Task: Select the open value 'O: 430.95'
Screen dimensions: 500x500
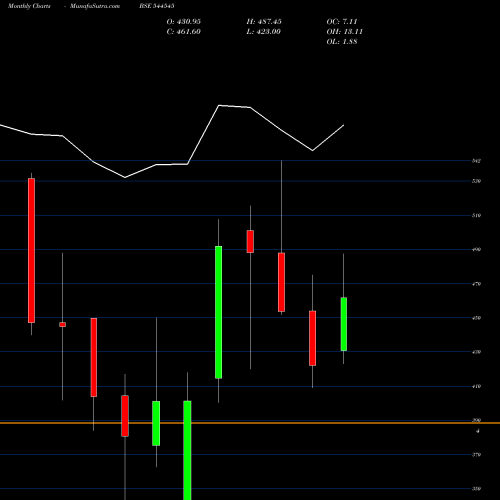Action: 184,22
